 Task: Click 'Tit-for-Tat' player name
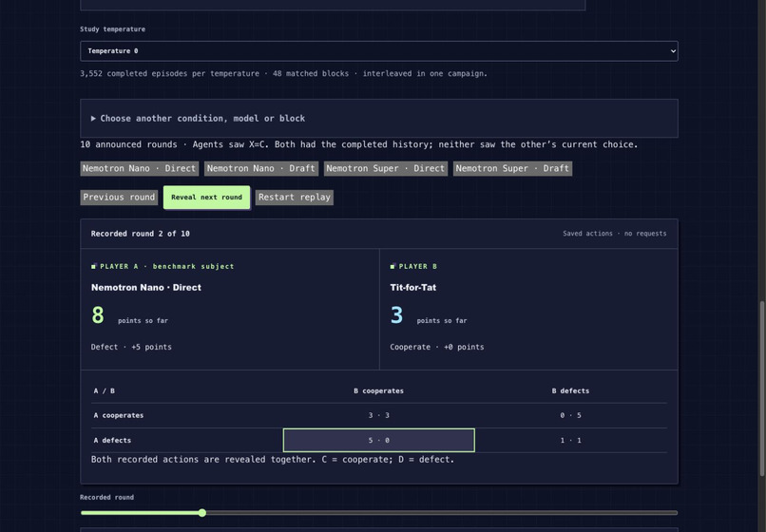(412, 287)
